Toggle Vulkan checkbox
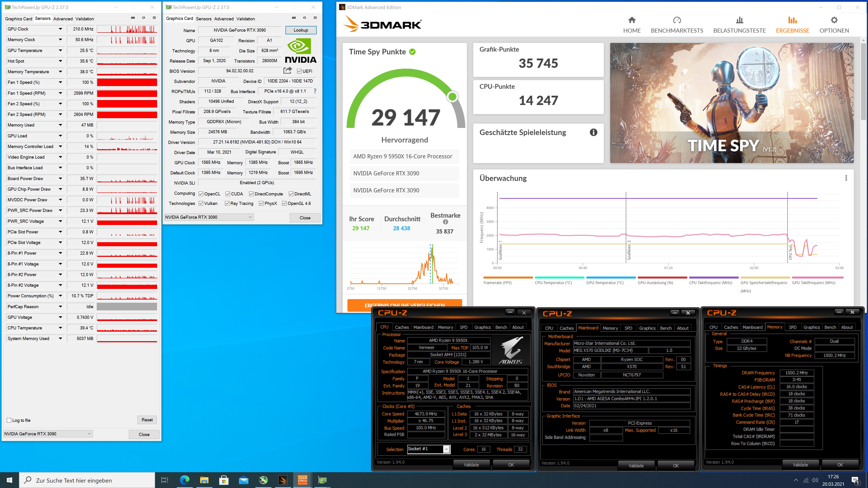Viewport: 868px width, 488px height. coord(201,203)
